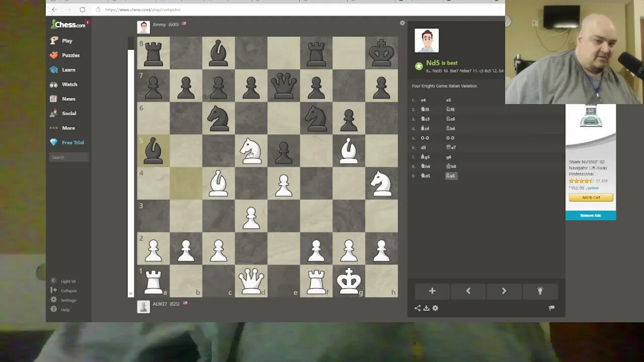Click the empty highlighted b4 square

point(186,184)
